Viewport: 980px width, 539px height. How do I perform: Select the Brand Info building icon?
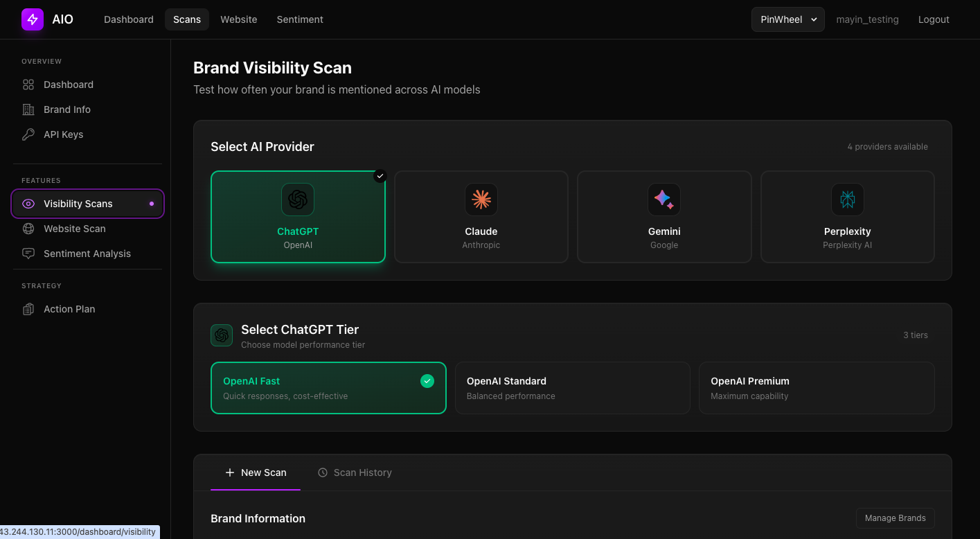click(x=28, y=109)
